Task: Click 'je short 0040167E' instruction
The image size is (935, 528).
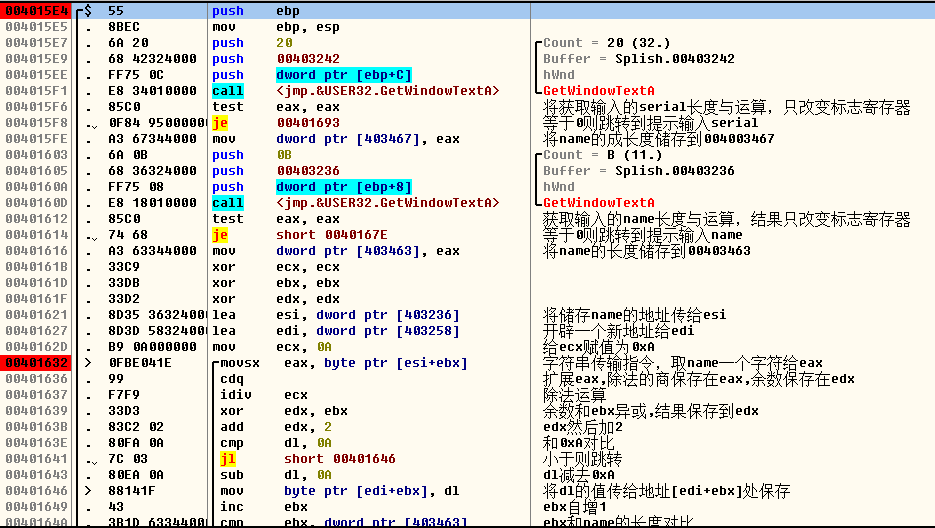Action: coord(300,235)
